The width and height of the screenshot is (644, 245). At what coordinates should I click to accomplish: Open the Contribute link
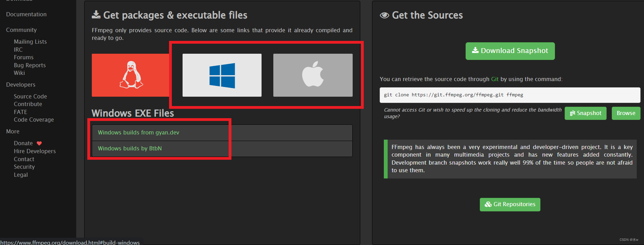coord(28,104)
